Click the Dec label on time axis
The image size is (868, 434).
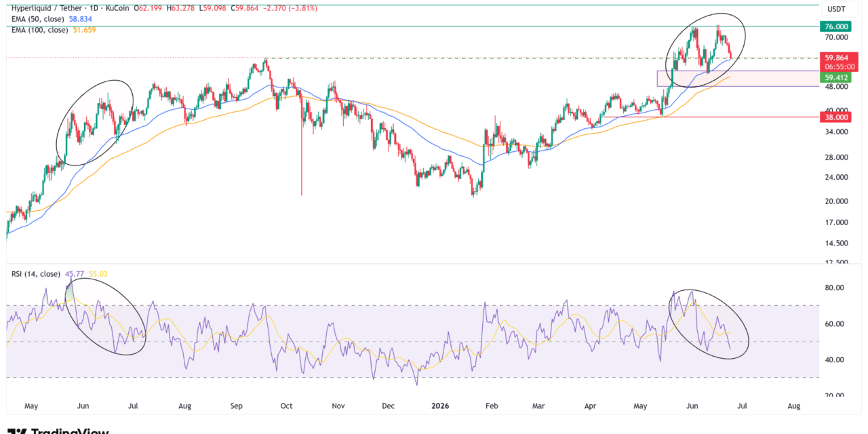(x=388, y=406)
